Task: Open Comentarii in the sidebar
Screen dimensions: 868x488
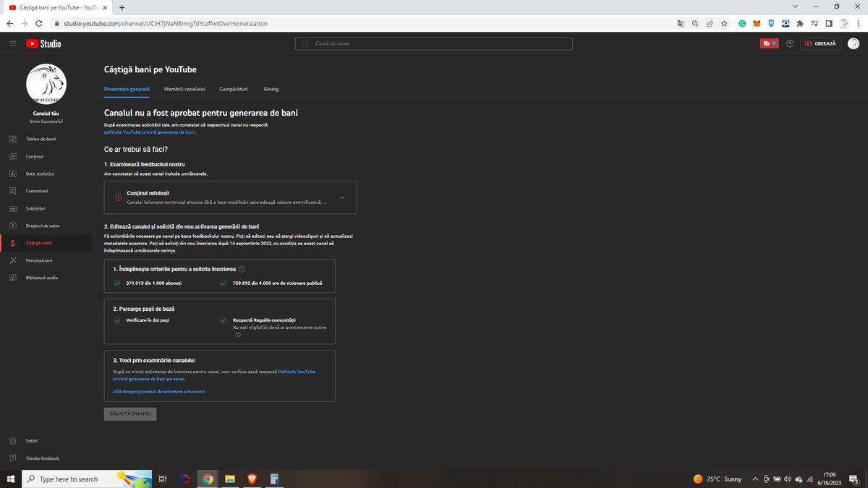Action: click(x=46, y=191)
